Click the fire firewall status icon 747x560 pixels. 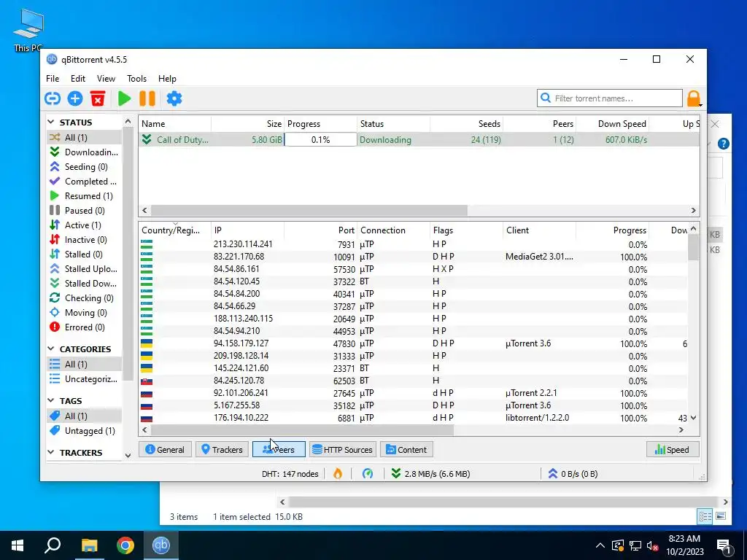(338, 474)
